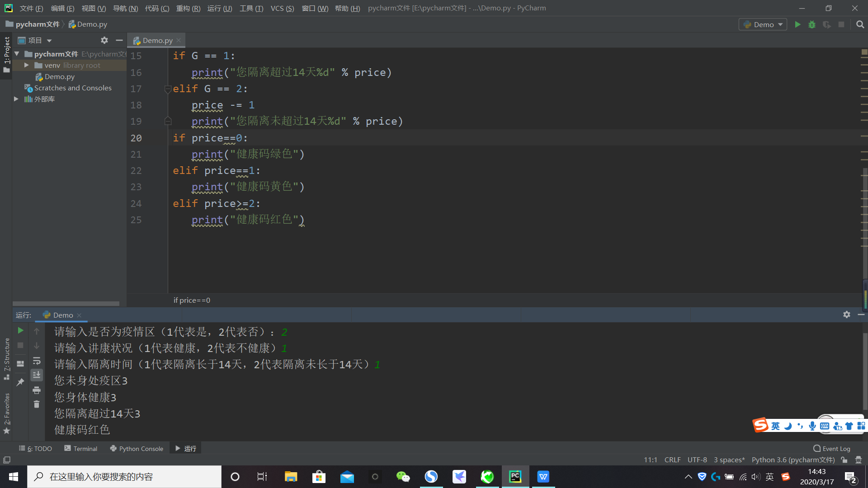Stop the process in the run panel
The image size is (868, 488).
point(20,345)
